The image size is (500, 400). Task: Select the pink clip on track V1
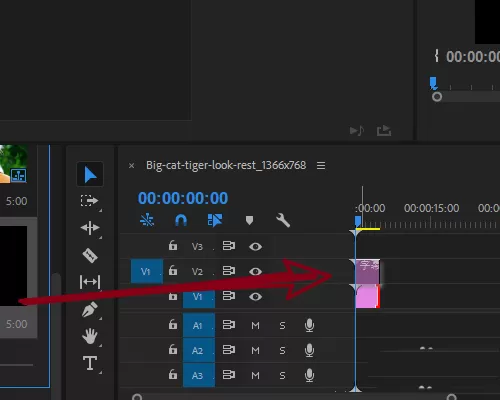tap(368, 296)
